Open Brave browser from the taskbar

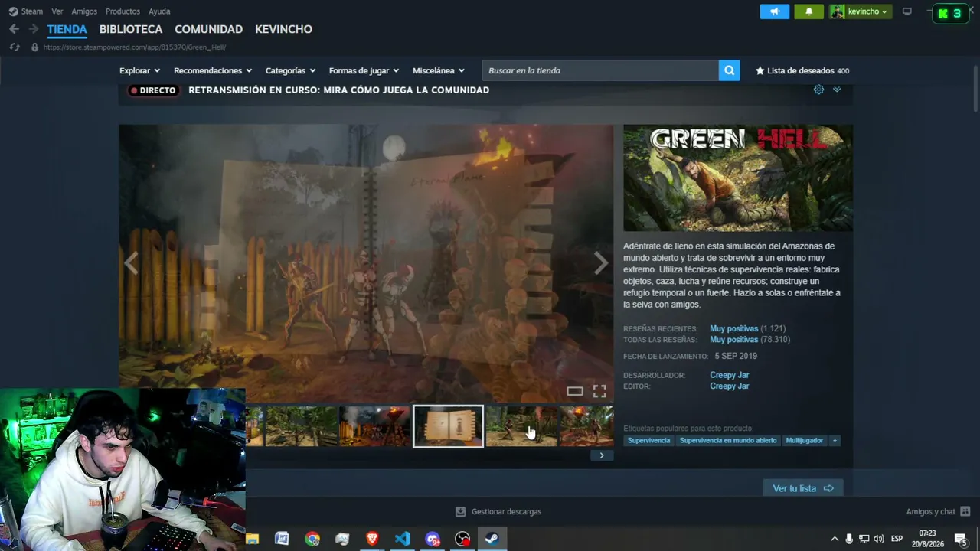tap(372, 539)
